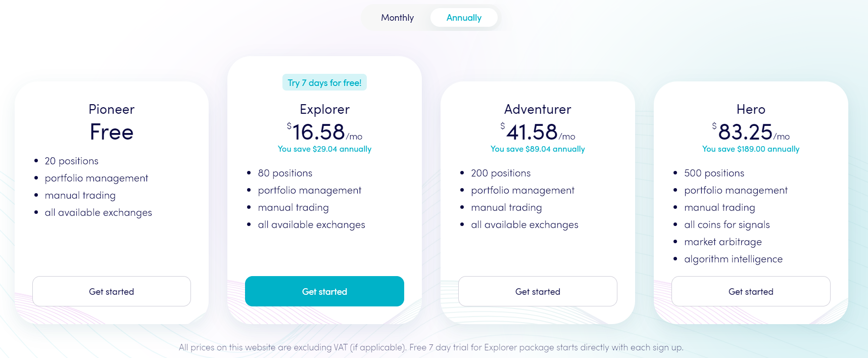Click Get started for Pioneer plan
Viewport: 868px width, 358px height.
(112, 291)
